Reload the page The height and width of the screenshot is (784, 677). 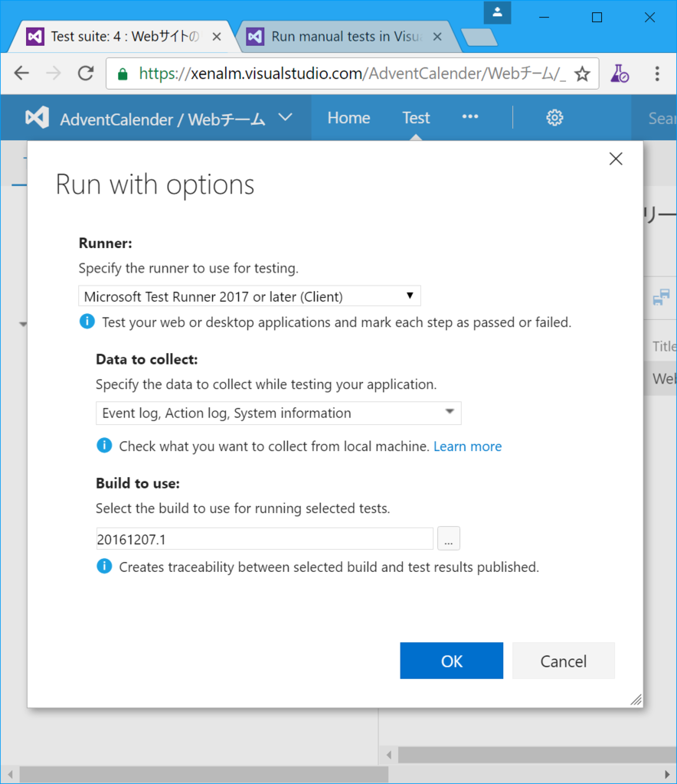(86, 73)
